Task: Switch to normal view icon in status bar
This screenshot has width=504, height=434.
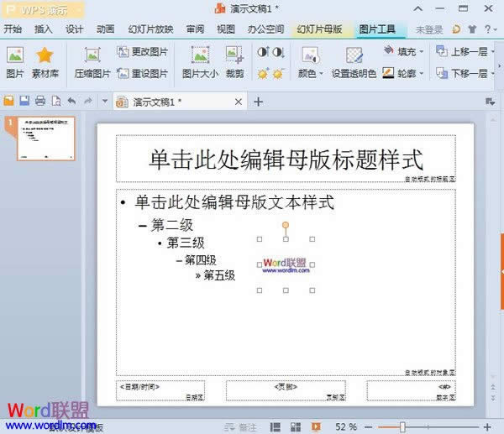Action: coord(274,426)
